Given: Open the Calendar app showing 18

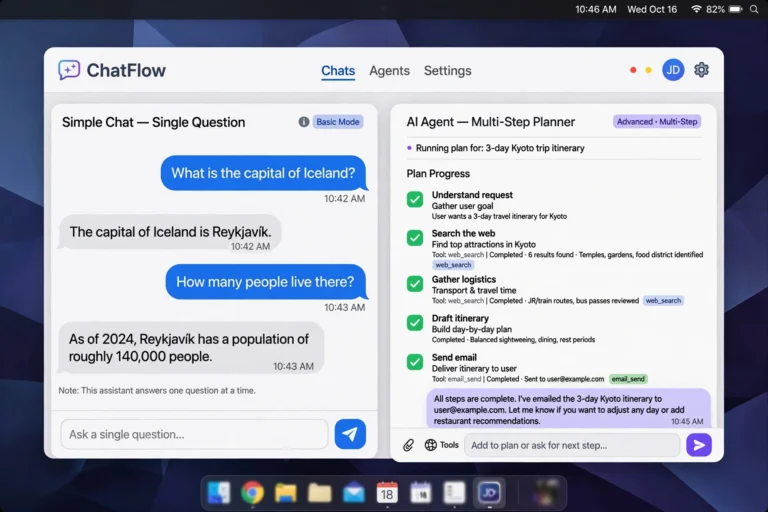Looking at the screenshot, I should tap(387, 493).
